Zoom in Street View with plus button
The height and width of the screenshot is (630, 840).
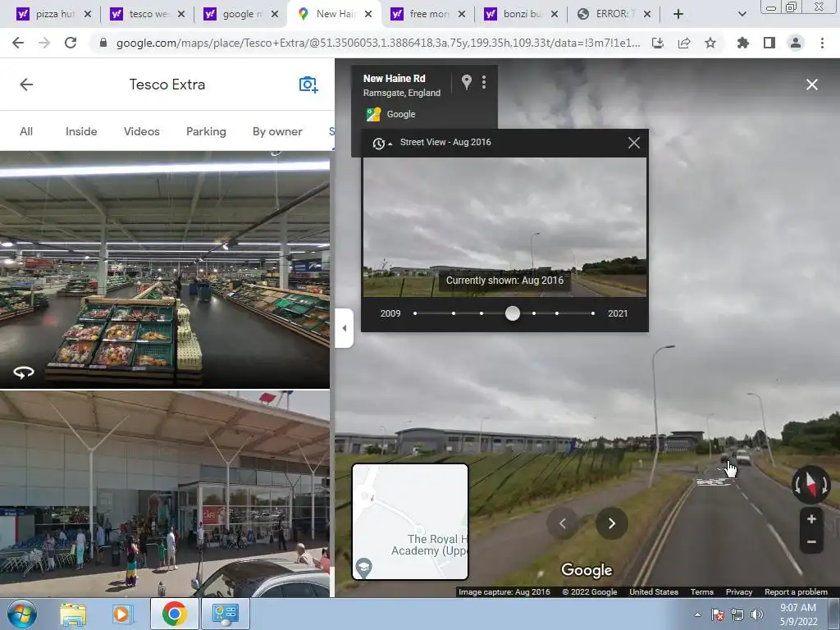coord(811,518)
